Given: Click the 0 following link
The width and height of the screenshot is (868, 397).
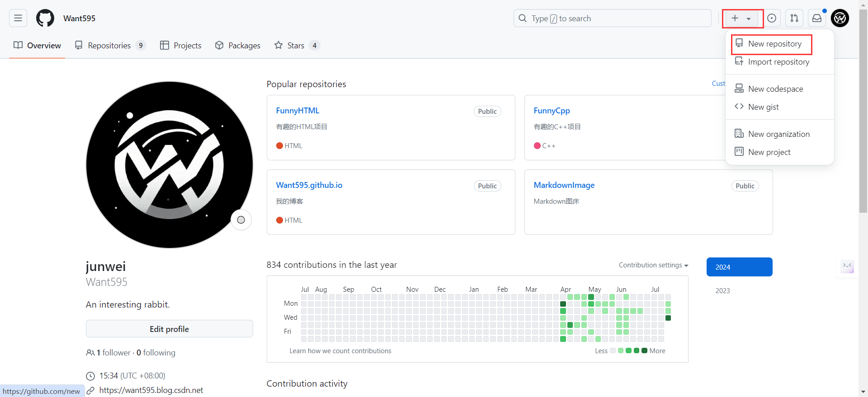Looking at the screenshot, I should tap(156, 353).
